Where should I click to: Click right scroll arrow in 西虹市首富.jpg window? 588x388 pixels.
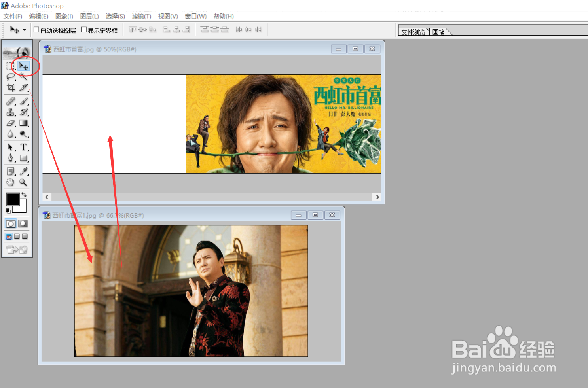(377, 197)
